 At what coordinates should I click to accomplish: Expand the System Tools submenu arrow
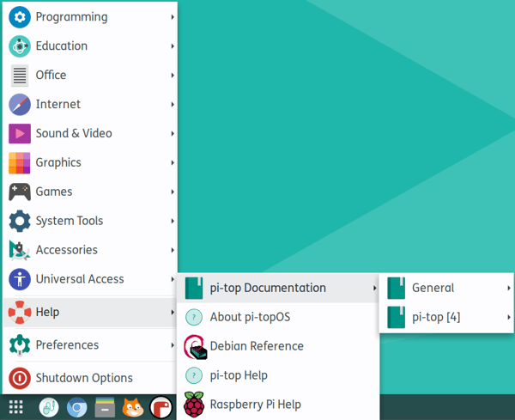tap(173, 221)
